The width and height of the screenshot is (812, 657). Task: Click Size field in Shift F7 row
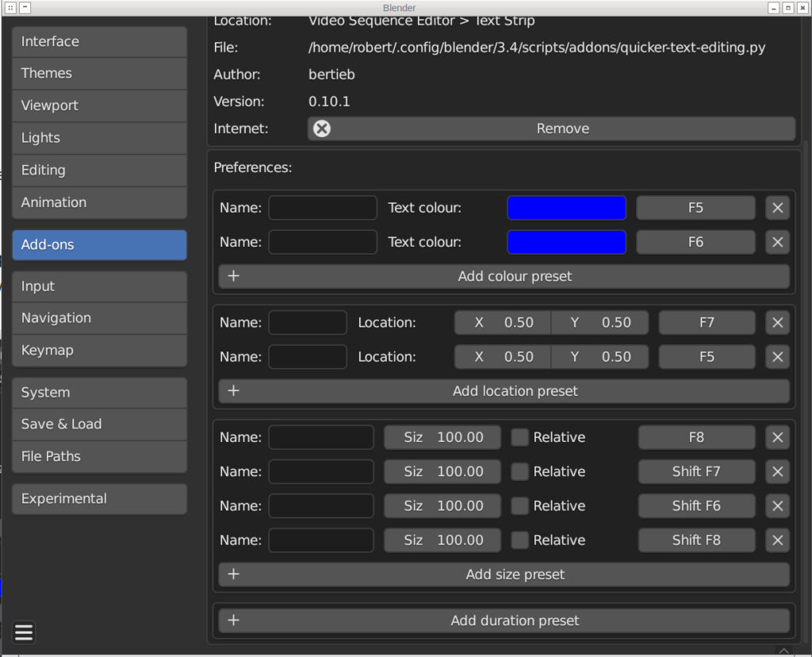pos(442,471)
